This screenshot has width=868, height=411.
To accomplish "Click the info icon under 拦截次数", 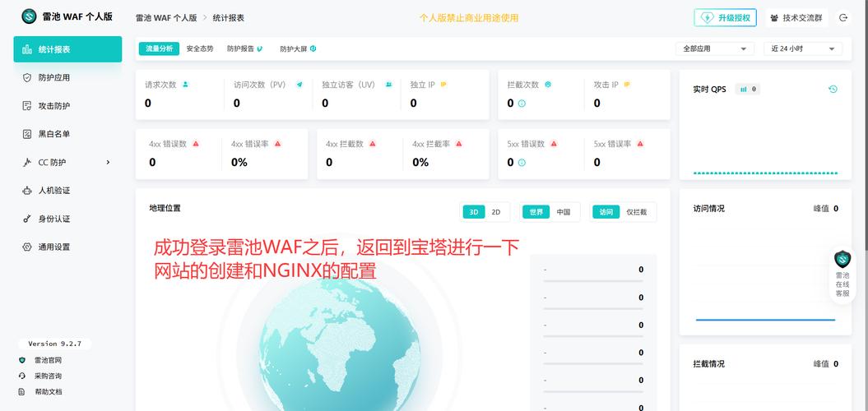I will coord(522,104).
